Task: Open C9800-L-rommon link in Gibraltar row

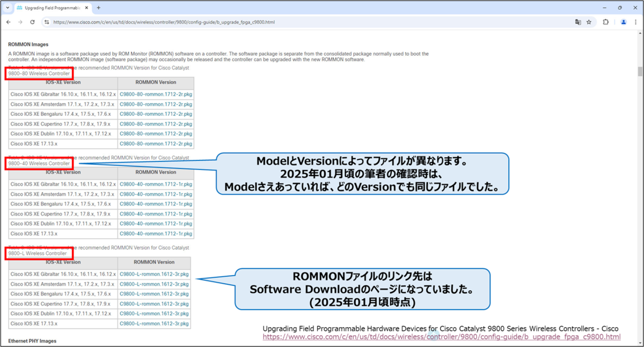Action: (x=154, y=274)
